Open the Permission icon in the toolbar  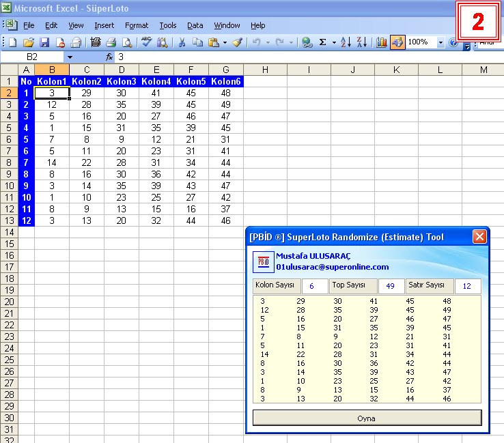click(60, 42)
